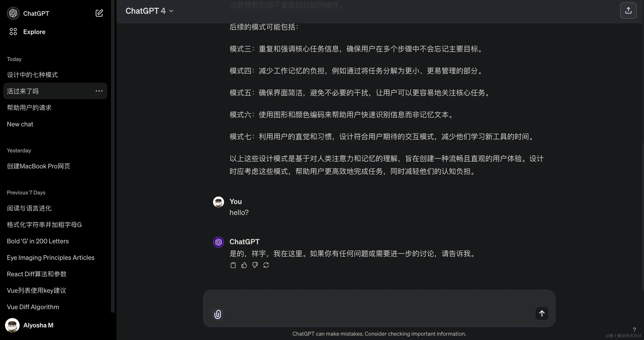This screenshot has height=340, width=644.
Task: Open the ChatGPT 4 model dropdown
Action: (x=149, y=11)
